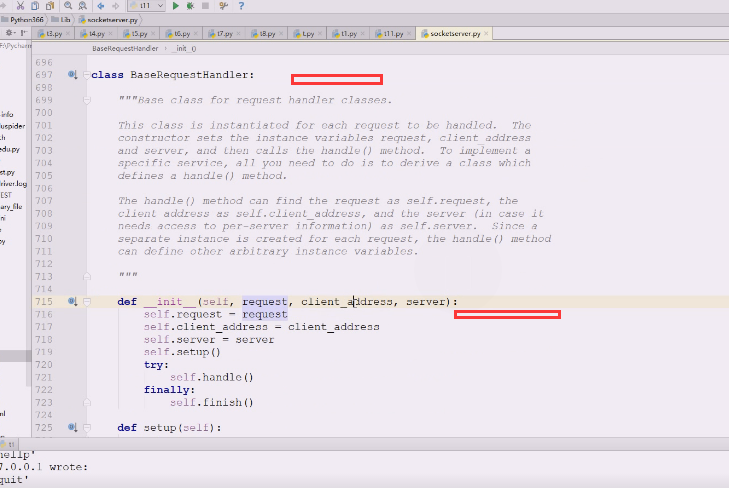This screenshot has height=488, width=729.
Task: Collapse setup method fold at line 725
Action: click(86, 428)
